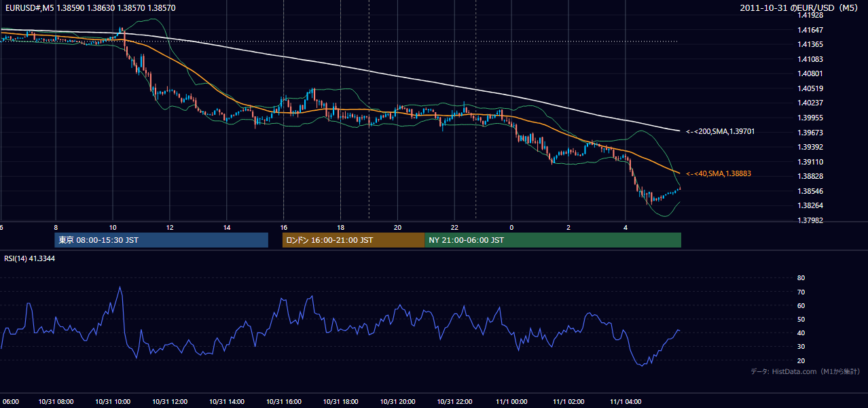Image resolution: width=868 pixels, height=408 pixels.
Task: Click RSI level 20 on axis
Action: coord(801,360)
